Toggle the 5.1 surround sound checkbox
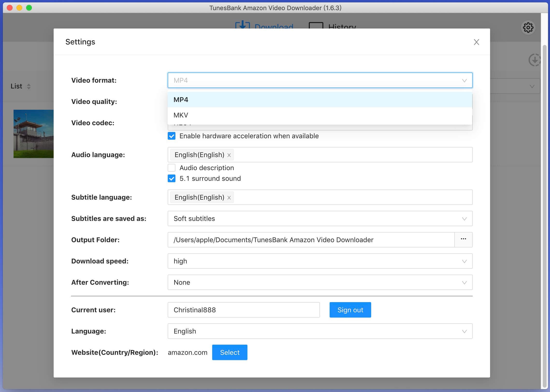550x392 pixels. (x=172, y=178)
